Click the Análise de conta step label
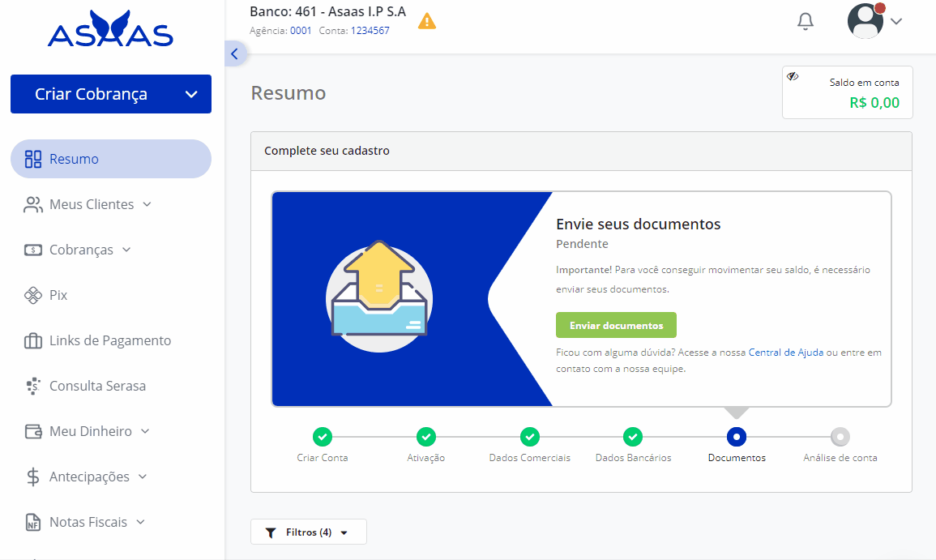Viewport: 936px width, 560px height. [840, 458]
